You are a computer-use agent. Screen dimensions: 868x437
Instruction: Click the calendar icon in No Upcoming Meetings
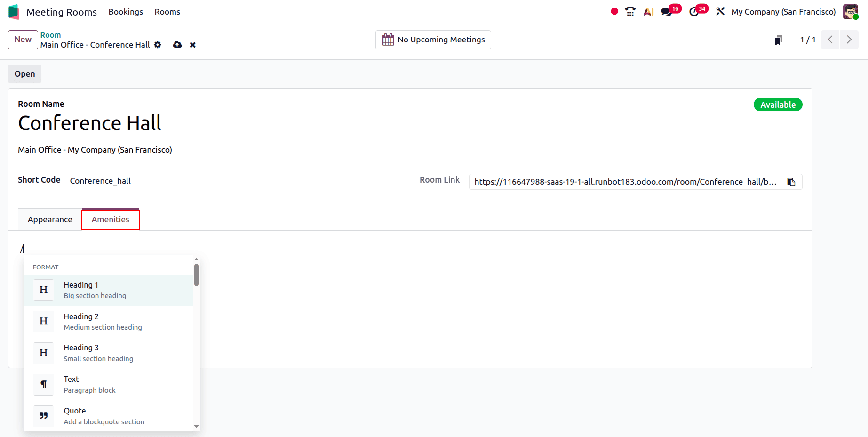click(388, 40)
